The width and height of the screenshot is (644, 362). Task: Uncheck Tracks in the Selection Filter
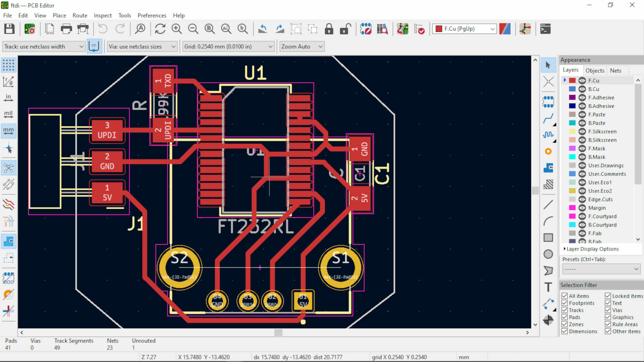pyautogui.click(x=565, y=310)
